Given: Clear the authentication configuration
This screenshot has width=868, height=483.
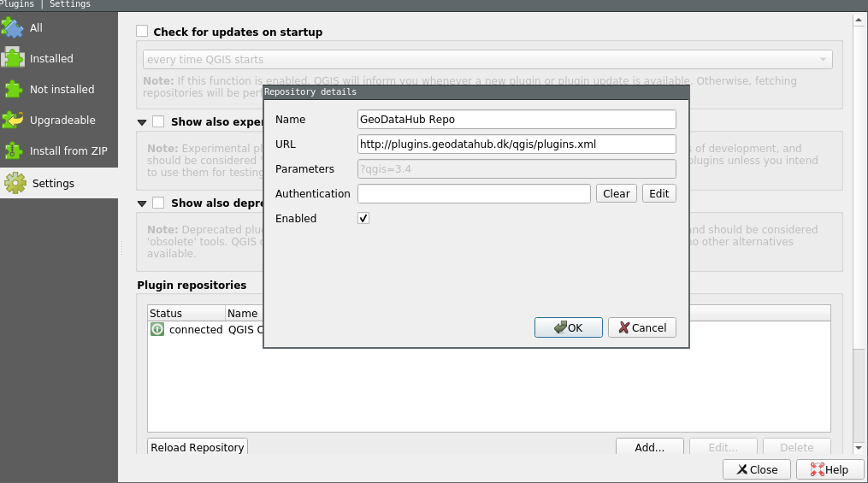Looking at the screenshot, I should tap(616, 194).
